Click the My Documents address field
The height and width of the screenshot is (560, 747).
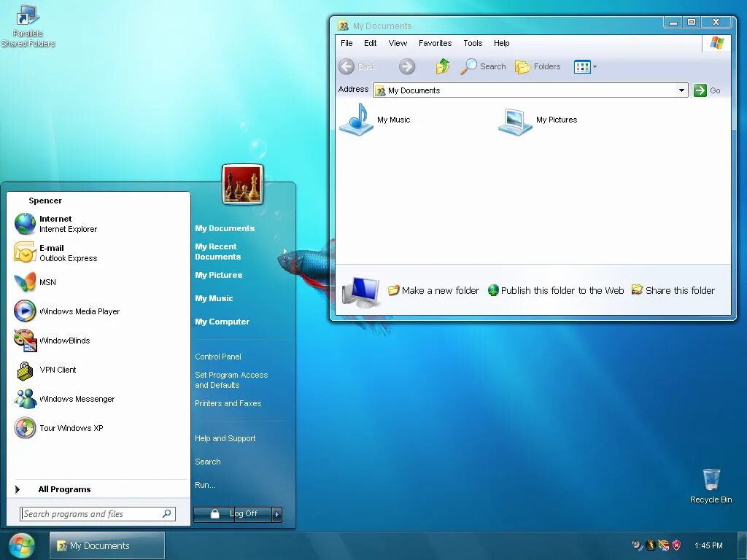(530, 90)
